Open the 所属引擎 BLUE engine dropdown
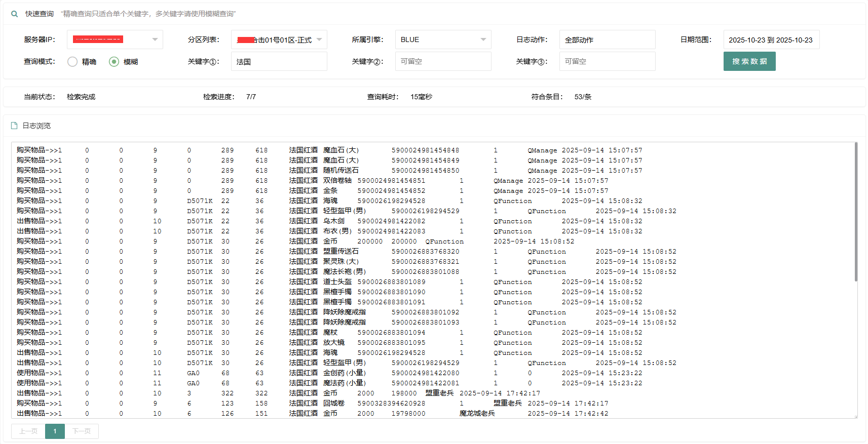Image resolution: width=868 pixels, height=444 pixels. 443,39
